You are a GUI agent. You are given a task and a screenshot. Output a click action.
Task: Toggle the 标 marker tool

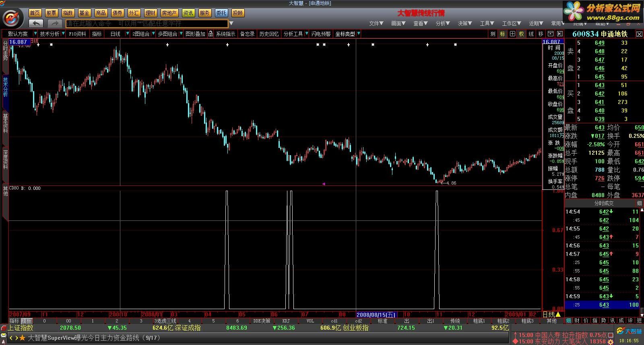(503, 34)
